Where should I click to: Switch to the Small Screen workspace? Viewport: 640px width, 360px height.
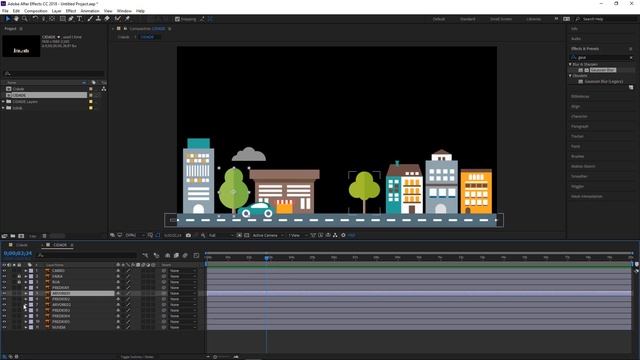501,19
